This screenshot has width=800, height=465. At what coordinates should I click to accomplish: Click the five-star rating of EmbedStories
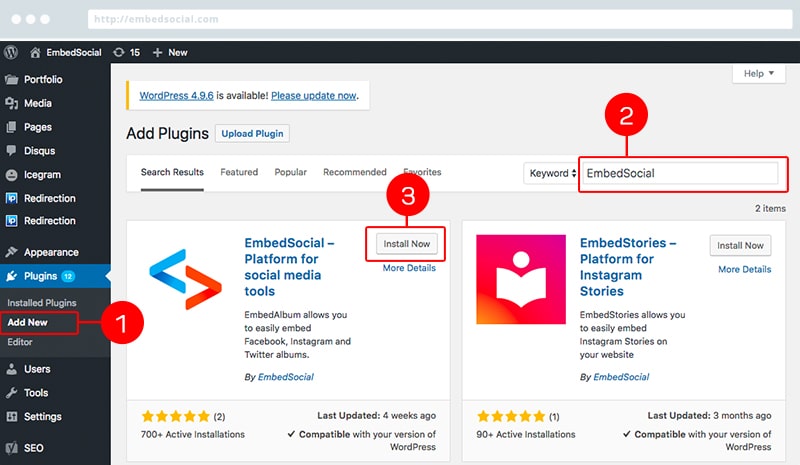(511, 417)
